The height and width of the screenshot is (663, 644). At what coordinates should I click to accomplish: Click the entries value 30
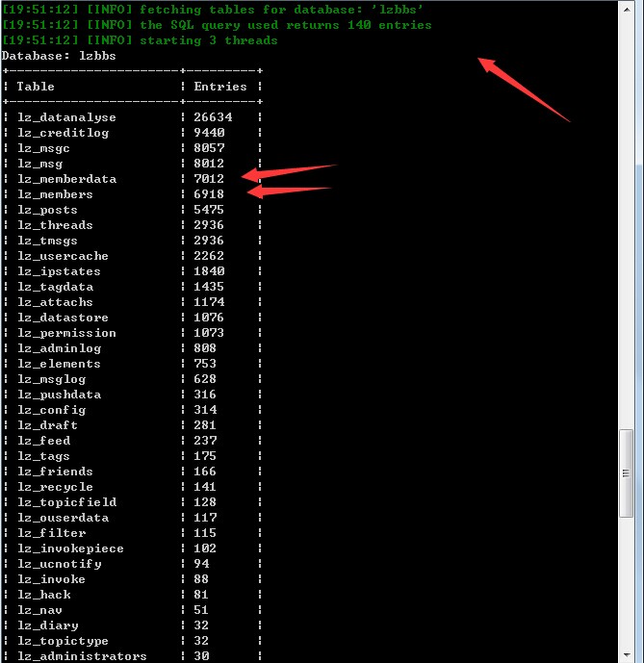(x=201, y=656)
